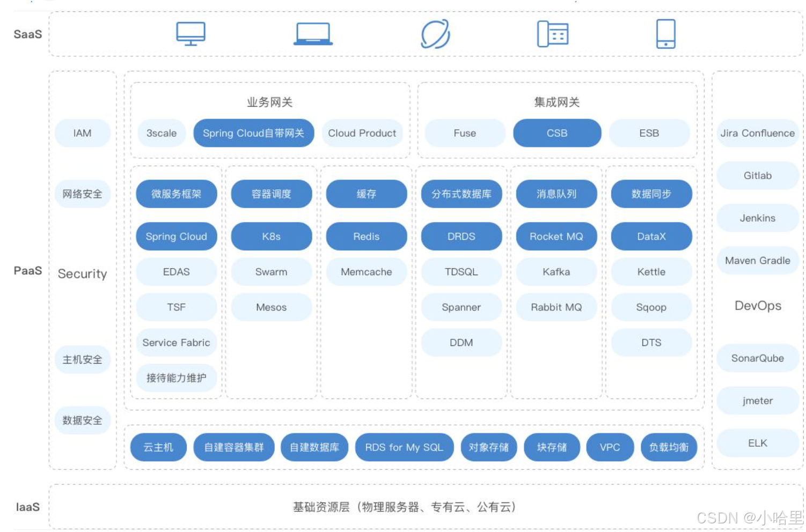806x532 pixels.
Task: Select the IAM security pill
Action: [82, 133]
